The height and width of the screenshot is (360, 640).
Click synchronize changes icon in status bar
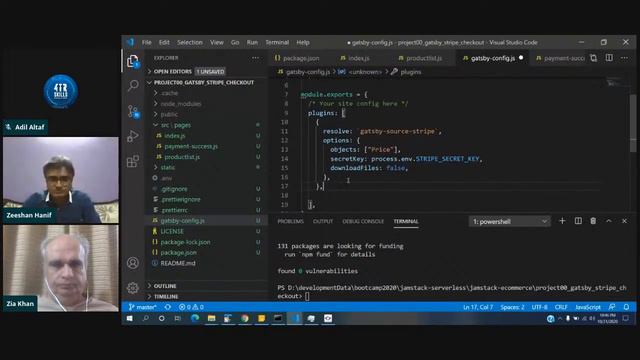click(168, 307)
